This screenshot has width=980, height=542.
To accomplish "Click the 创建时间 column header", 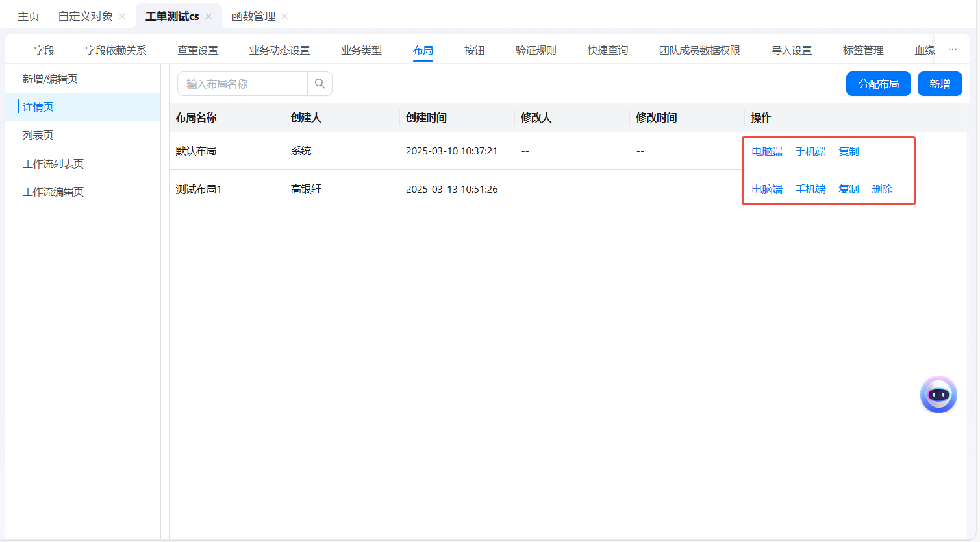I will [426, 117].
